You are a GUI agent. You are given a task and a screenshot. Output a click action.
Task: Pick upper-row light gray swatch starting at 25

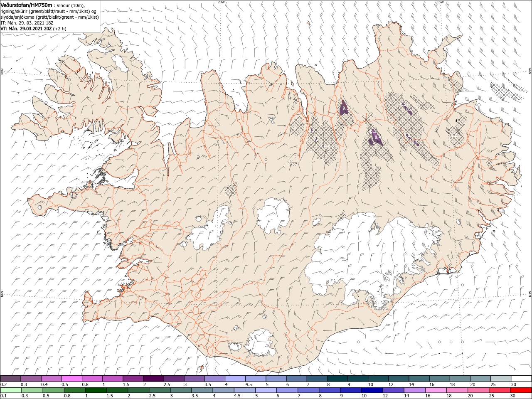(500, 379)
